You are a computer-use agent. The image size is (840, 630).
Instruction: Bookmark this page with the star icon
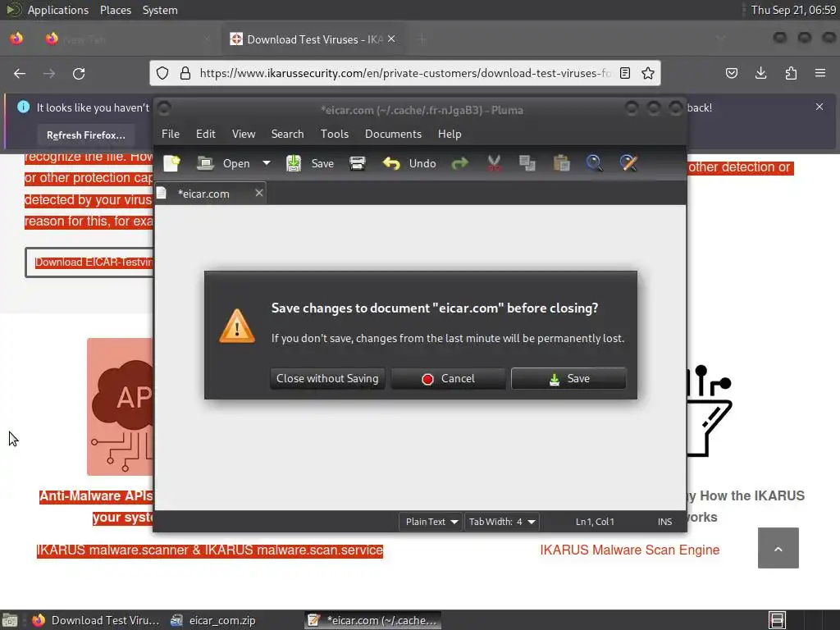pos(648,73)
